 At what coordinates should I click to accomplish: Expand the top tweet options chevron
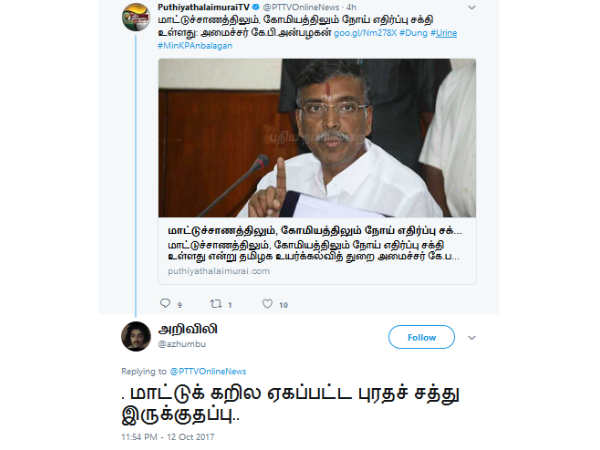coord(472,7)
